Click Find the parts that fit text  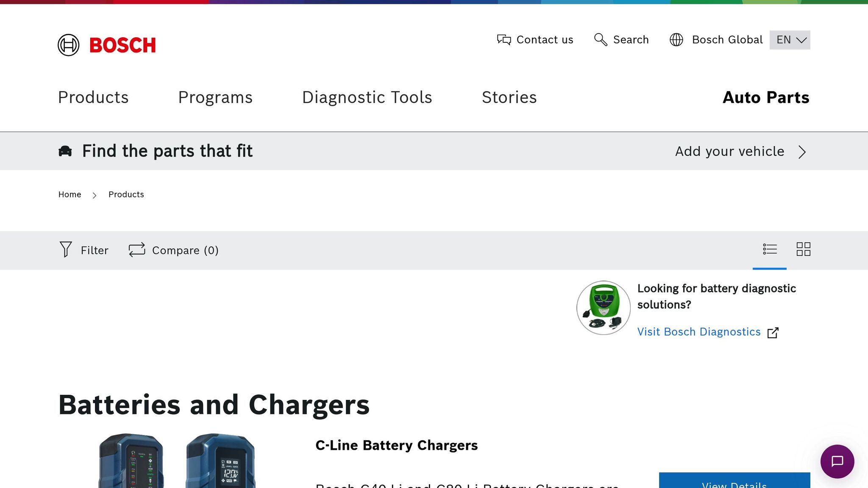click(167, 151)
